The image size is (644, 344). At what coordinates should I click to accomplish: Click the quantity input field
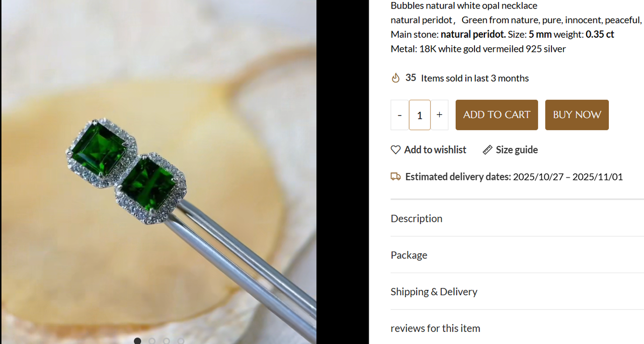420,115
